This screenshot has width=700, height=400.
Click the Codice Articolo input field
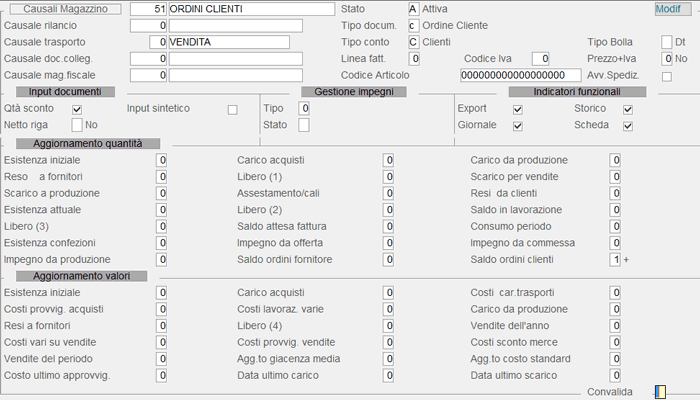coord(520,76)
